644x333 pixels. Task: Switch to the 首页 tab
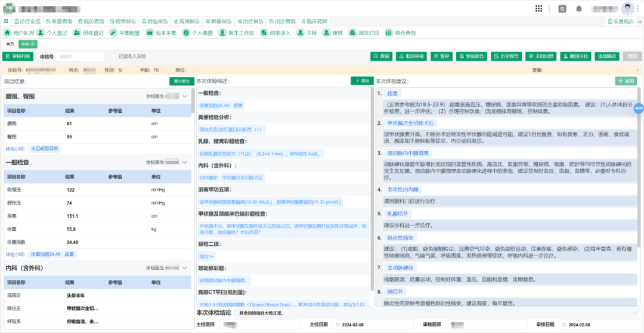pyautogui.click(x=10, y=44)
